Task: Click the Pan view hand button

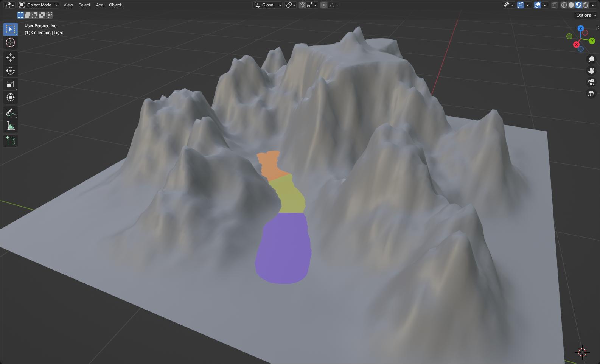Action: point(591,71)
